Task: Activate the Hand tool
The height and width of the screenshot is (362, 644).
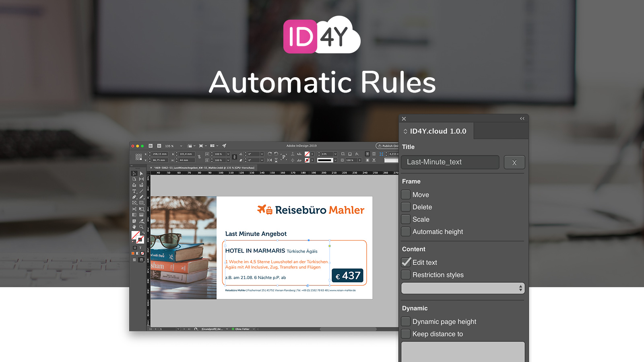Action: 134,227
